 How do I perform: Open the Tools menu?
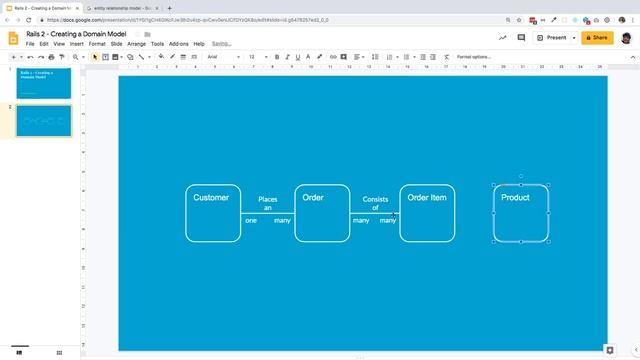(157, 44)
